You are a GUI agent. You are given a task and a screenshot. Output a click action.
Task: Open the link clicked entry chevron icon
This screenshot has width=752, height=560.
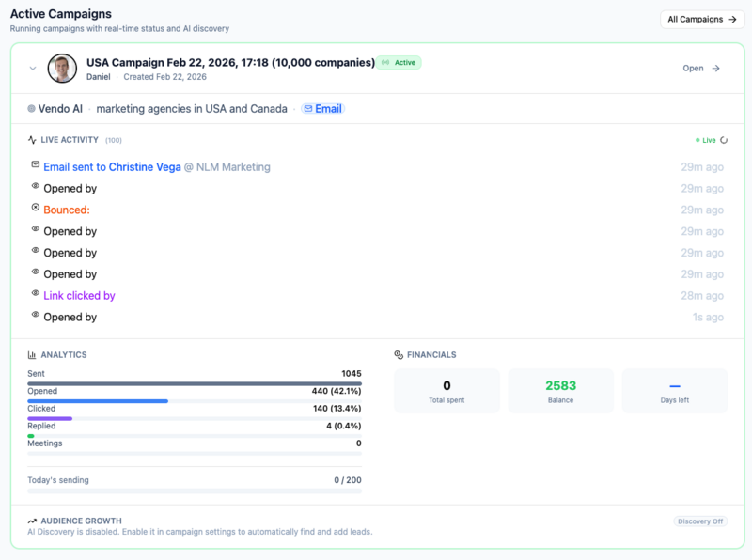point(35,294)
